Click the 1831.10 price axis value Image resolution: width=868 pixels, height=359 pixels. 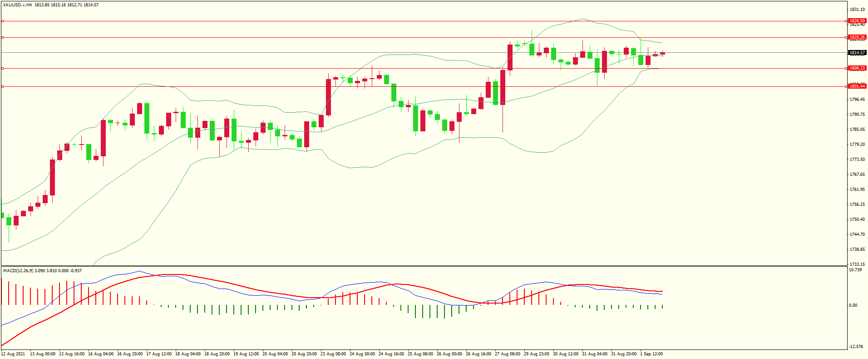pos(857,10)
